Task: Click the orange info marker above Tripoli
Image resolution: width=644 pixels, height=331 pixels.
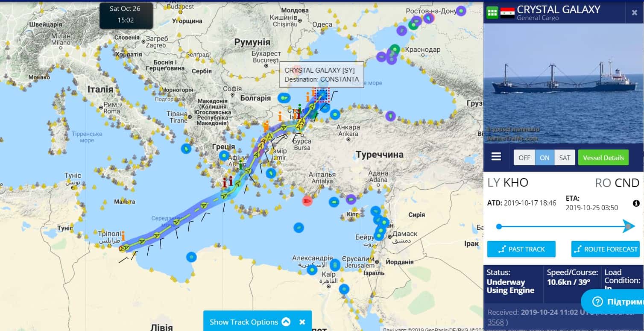Action: click(x=123, y=235)
